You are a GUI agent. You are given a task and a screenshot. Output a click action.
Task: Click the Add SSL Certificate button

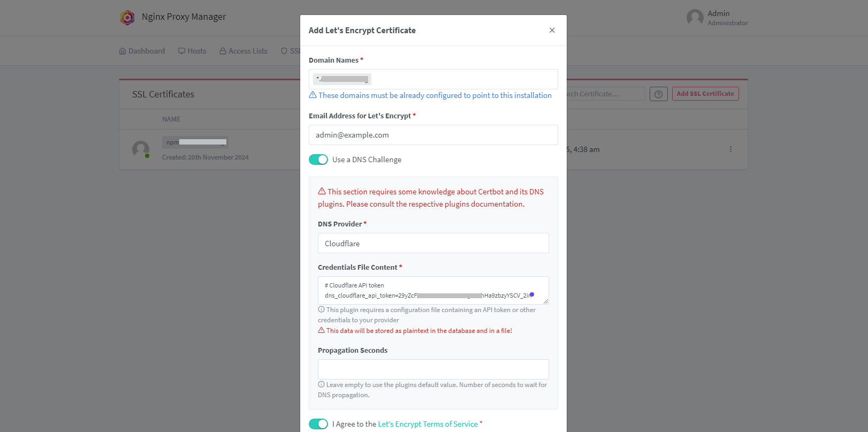pyautogui.click(x=705, y=94)
